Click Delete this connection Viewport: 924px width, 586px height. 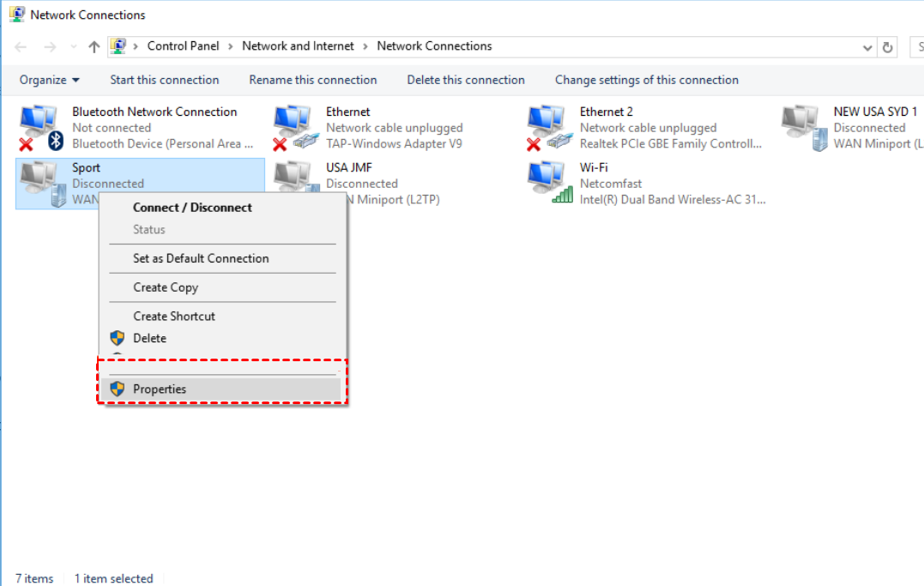pyautogui.click(x=466, y=80)
